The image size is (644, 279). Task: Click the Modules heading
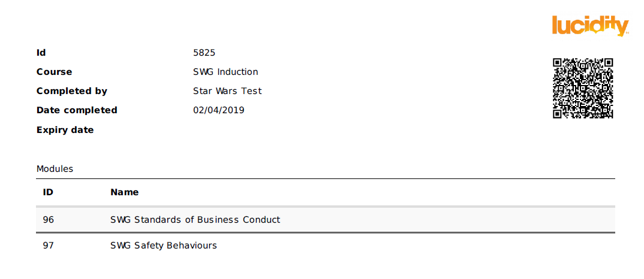tap(55, 169)
